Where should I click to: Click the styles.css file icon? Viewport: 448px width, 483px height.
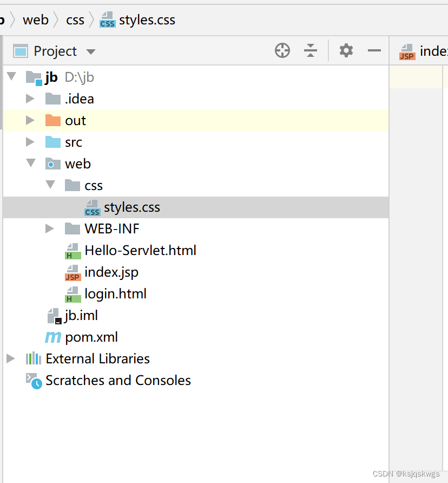[x=92, y=207]
